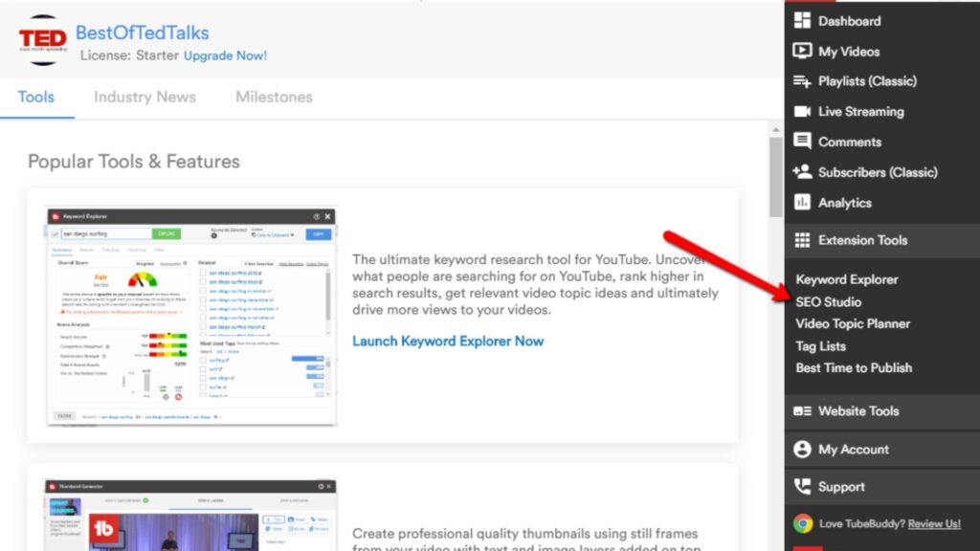Click Upgrade Now! license link
980x551 pixels.
(225, 55)
